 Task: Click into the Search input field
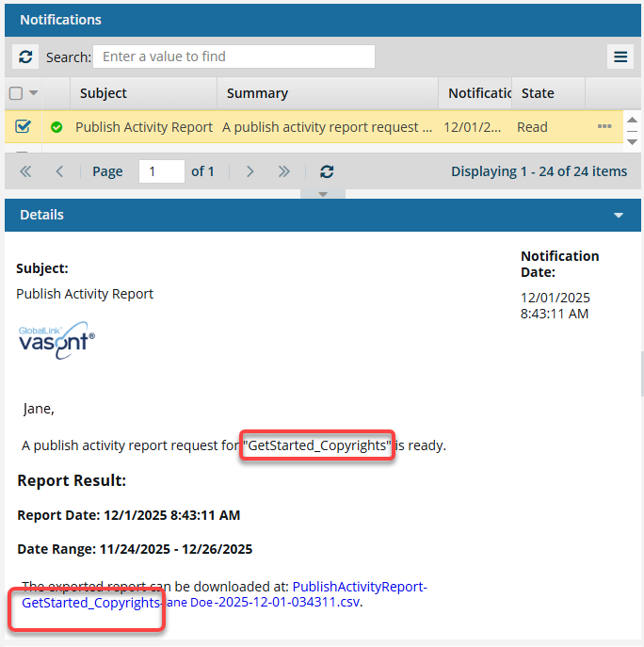tap(233, 57)
